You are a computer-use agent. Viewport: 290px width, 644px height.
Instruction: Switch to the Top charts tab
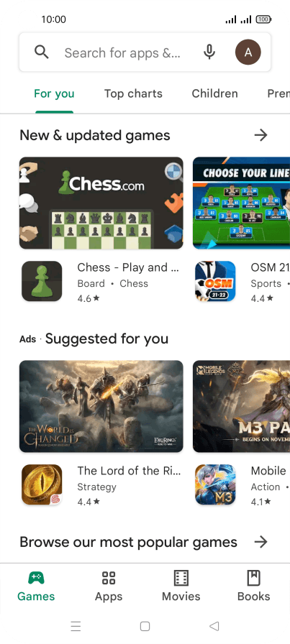click(133, 93)
